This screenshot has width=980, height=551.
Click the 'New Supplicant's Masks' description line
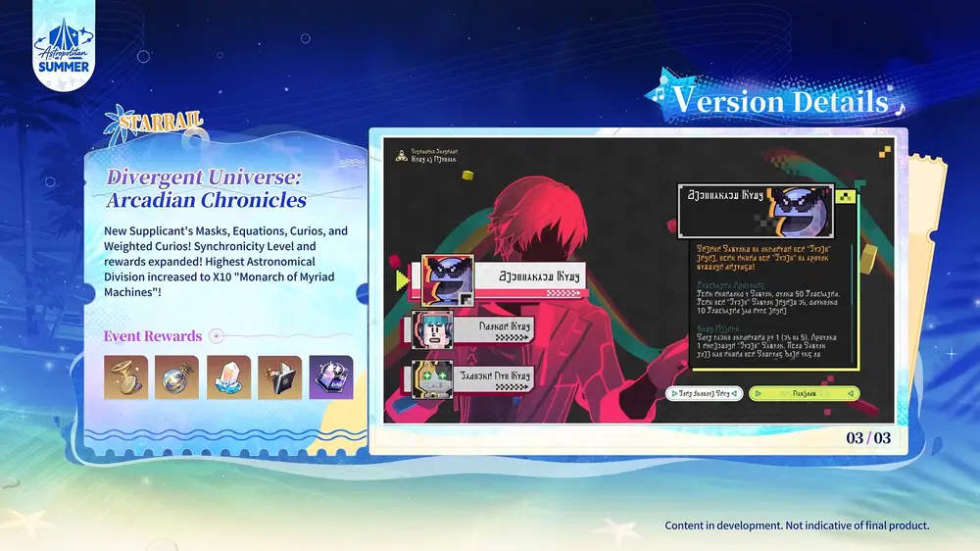pyautogui.click(x=225, y=230)
